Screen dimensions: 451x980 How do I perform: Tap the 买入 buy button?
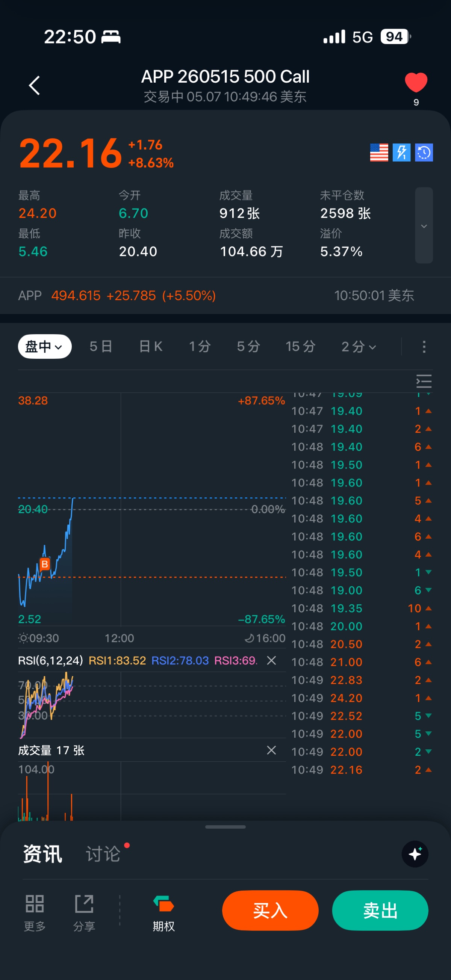tap(270, 911)
